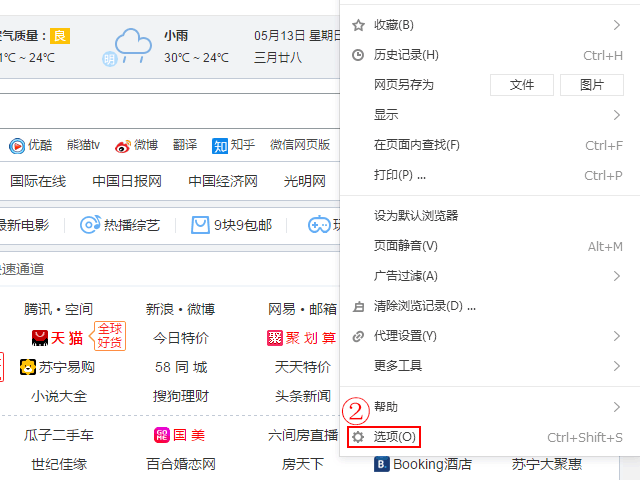Select 清除浏览记录(D) menu entry
Screen dimensions: 640x480
click(490, 306)
